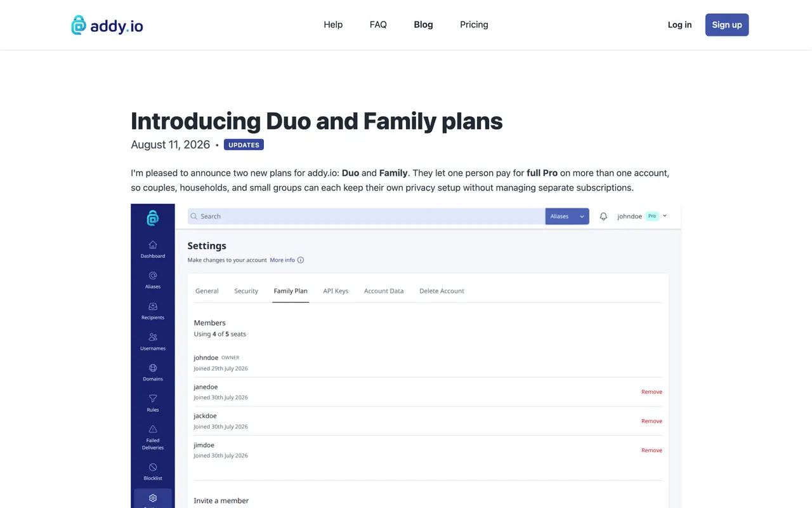Open the notifications bell
This screenshot has width=812, height=508.
[603, 217]
